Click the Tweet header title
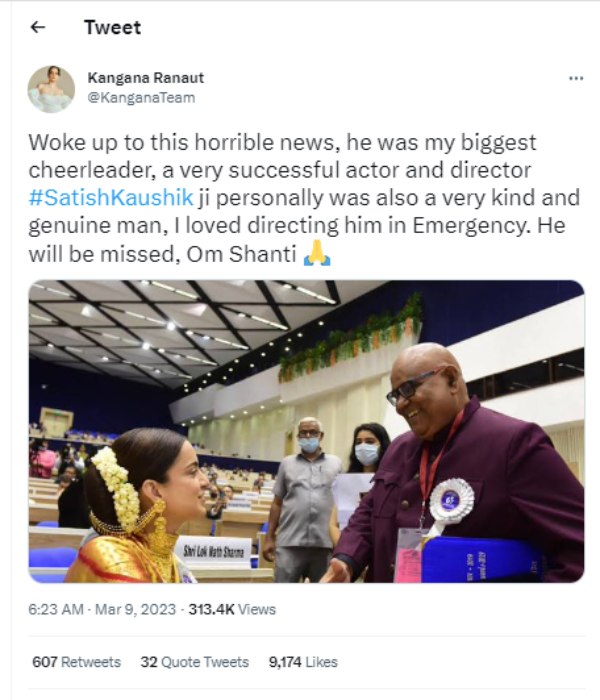The height and width of the screenshot is (700, 600). 111,28
